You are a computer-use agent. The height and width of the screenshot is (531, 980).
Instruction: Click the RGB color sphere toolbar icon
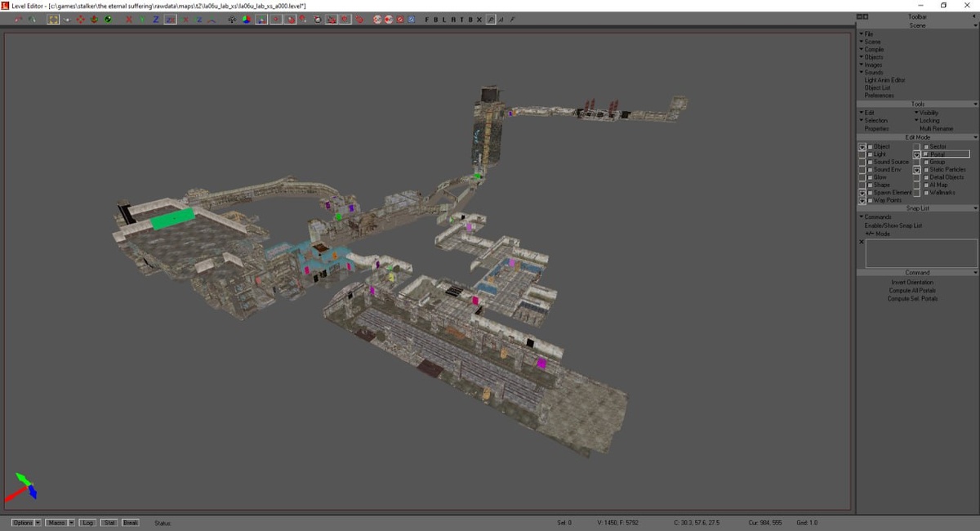pyautogui.click(x=247, y=20)
